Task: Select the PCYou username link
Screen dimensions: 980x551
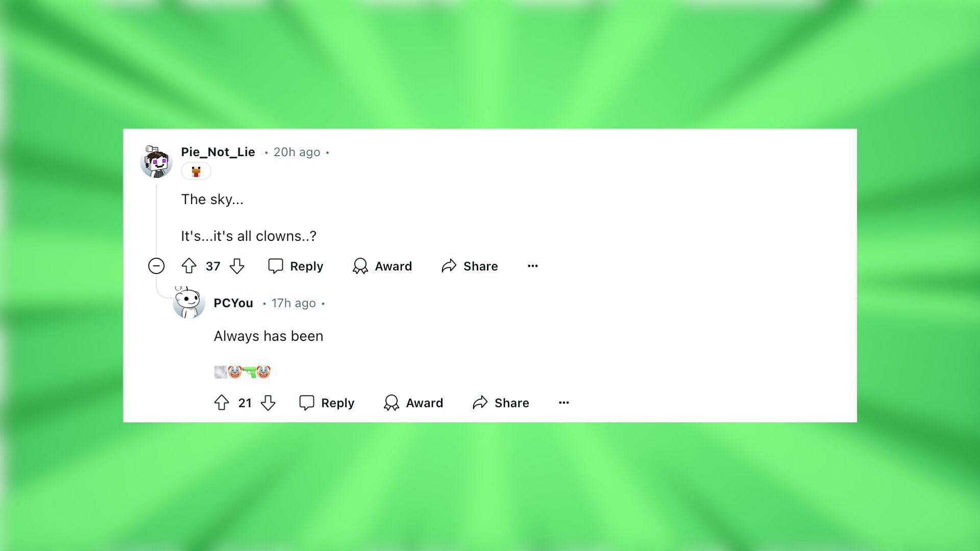Action: click(233, 302)
